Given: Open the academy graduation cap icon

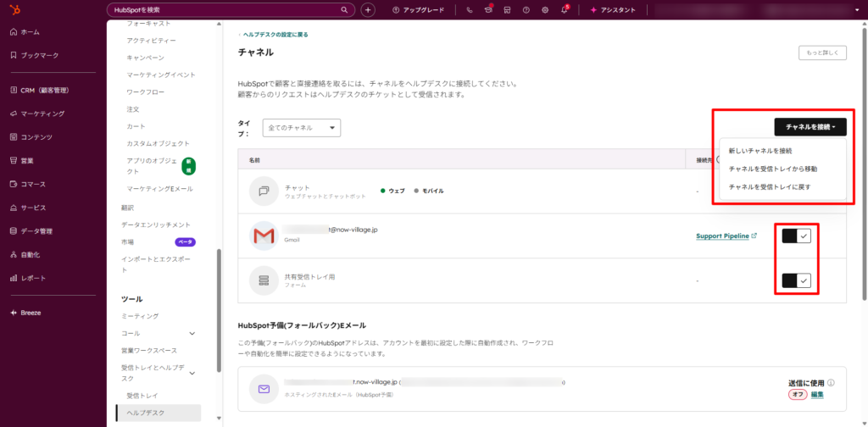Looking at the screenshot, I should (x=488, y=10).
